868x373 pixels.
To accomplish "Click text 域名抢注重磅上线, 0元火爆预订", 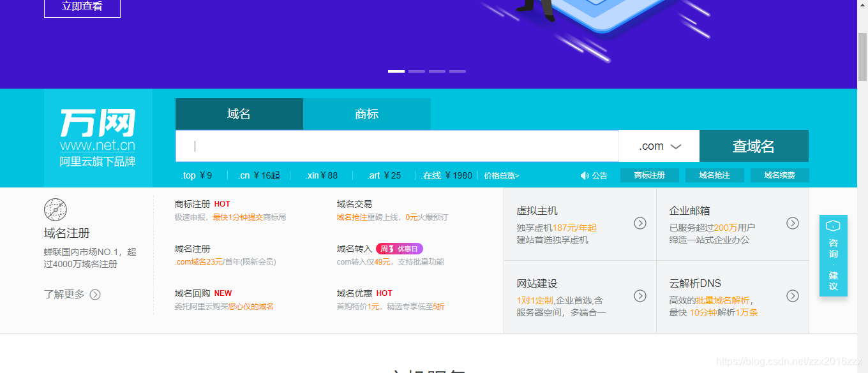I will click(393, 217).
